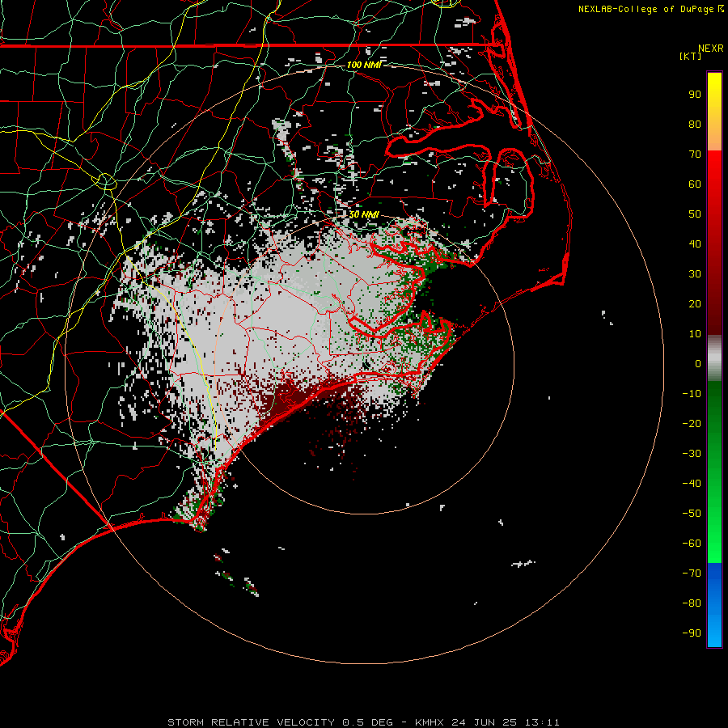Viewport: 728px width, 728px height.
Task: Click the 80 value on the velocity scale
Action: coord(695,125)
